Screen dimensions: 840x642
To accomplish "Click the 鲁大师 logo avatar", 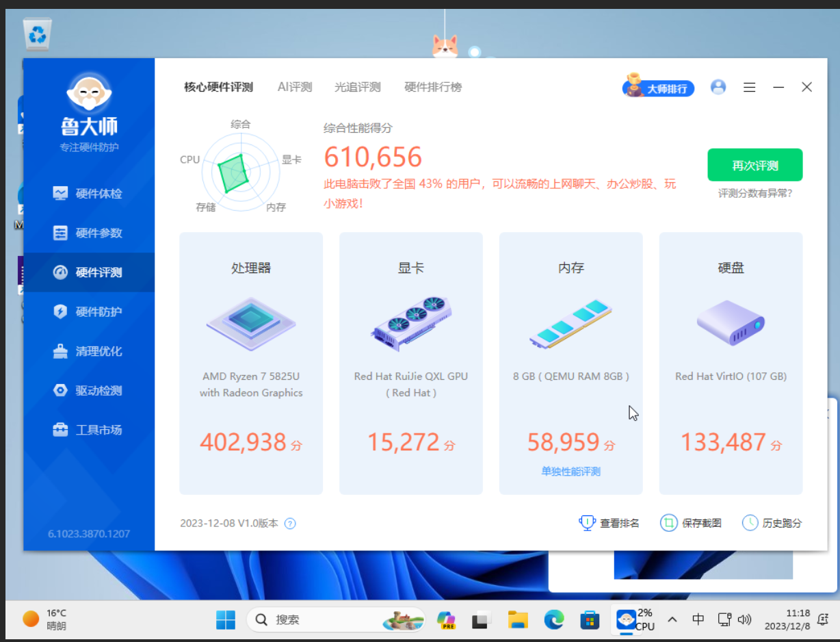I will coord(89,92).
